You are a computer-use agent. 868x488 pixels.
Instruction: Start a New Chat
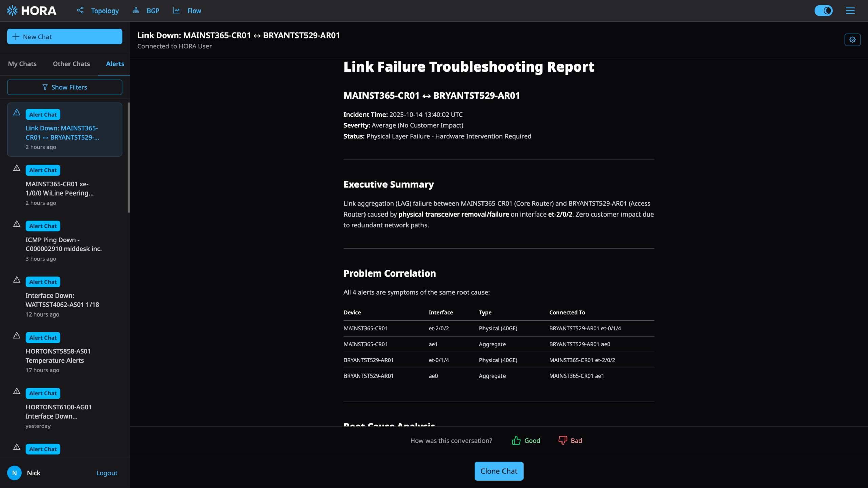(65, 37)
